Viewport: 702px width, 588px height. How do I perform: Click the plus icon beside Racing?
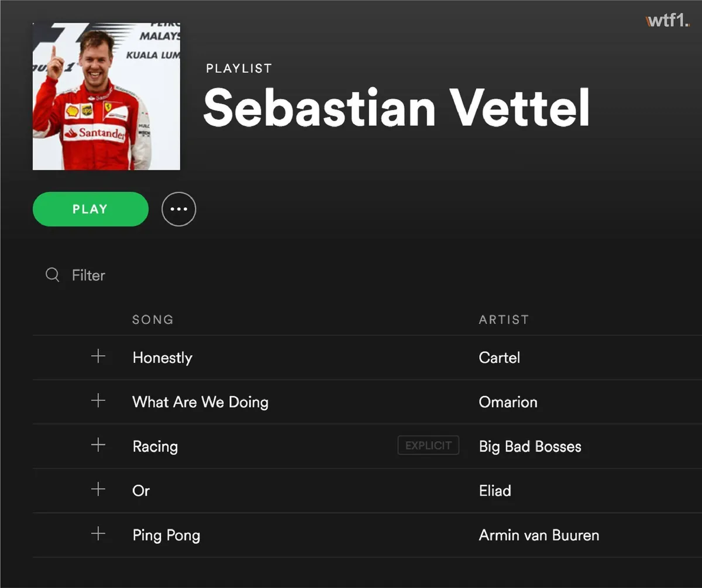[x=98, y=445]
